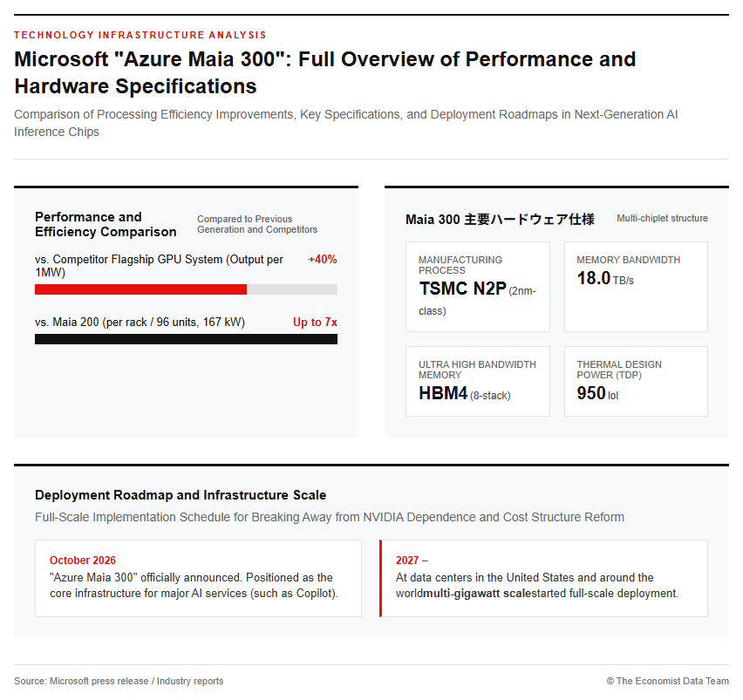Select the "HBM4" value
Viewport: 743px width, 700px height.
443,393
